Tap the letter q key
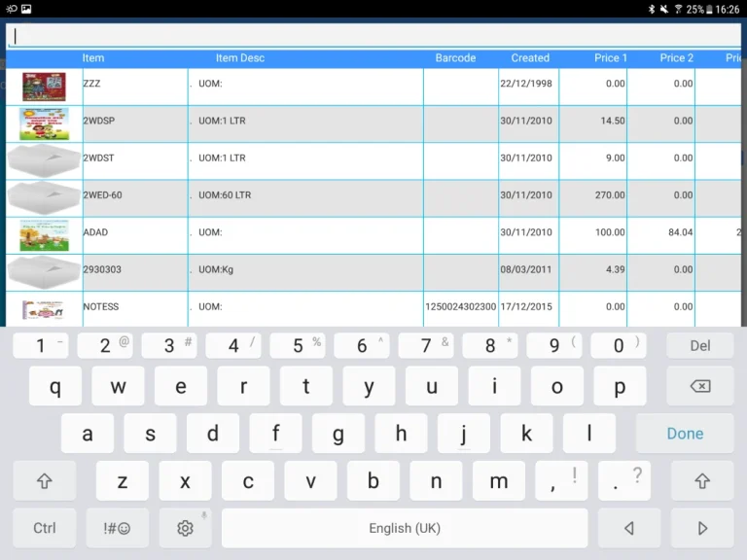This screenshot has height=560, width=747. tap(55, 386)
